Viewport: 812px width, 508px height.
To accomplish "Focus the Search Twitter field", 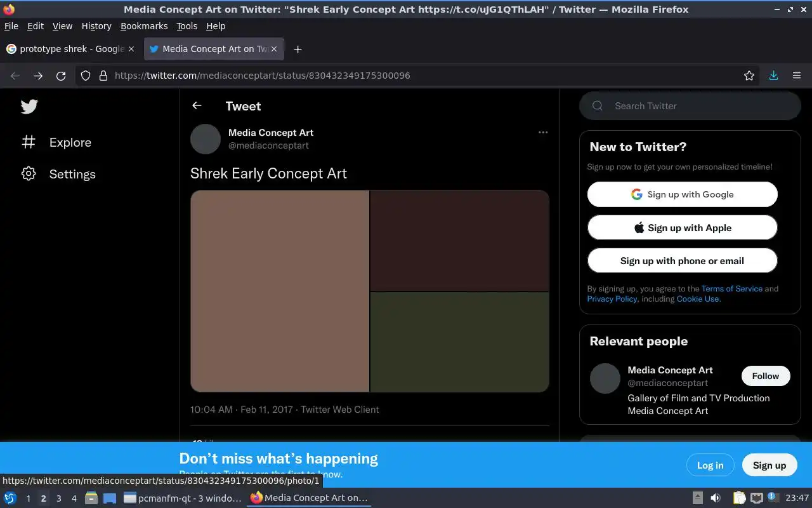I will [690, 106].
